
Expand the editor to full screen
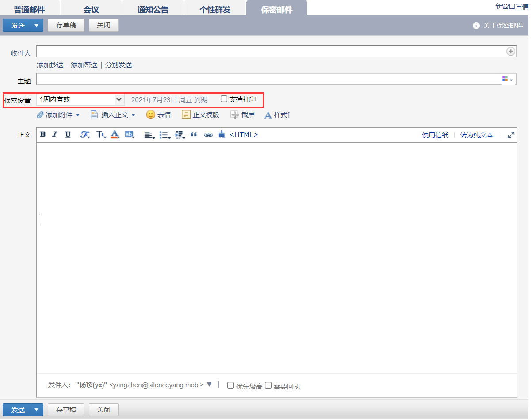511,135
